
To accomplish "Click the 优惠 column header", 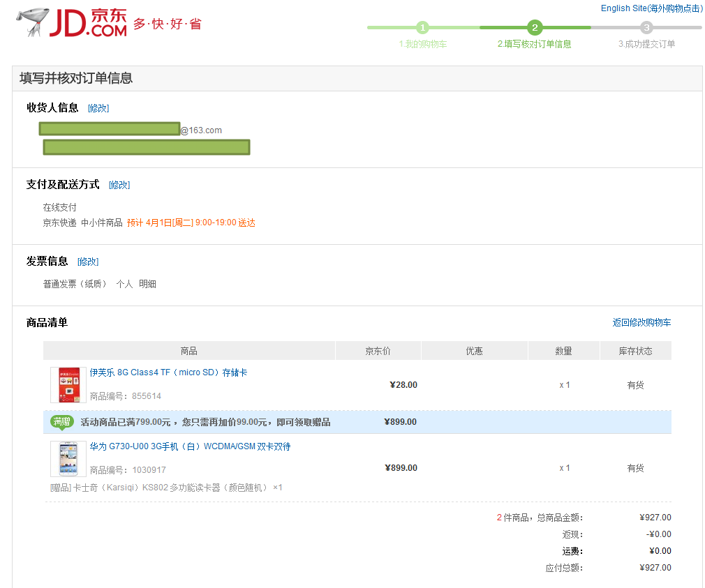I will (475, 351).
